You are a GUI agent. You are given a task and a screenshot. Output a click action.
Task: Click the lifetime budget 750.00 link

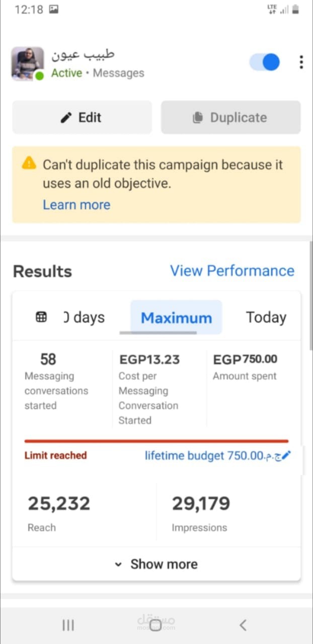click(x=212, y=456)
